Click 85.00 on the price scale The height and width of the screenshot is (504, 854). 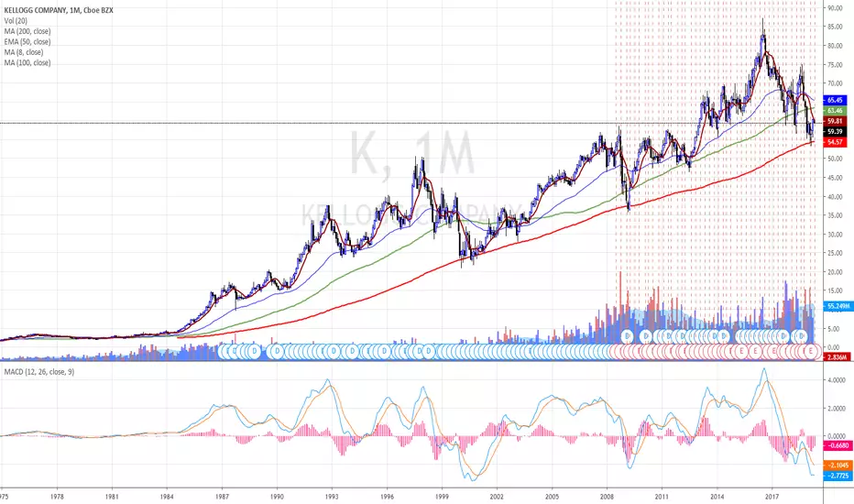pos(835,27)
